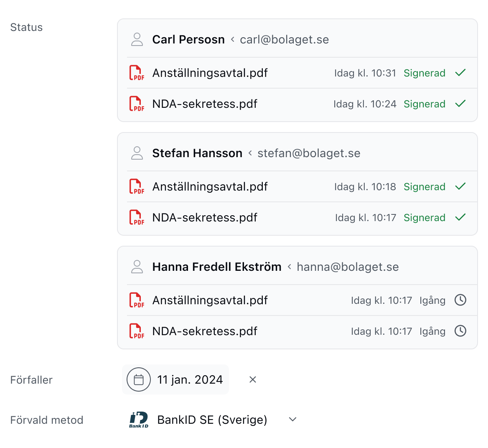The width and height of the screenshot is (488, 448).
Task: Click checkmark on Stefan's NDA-sekretess.pdf row
Action: 460,217
